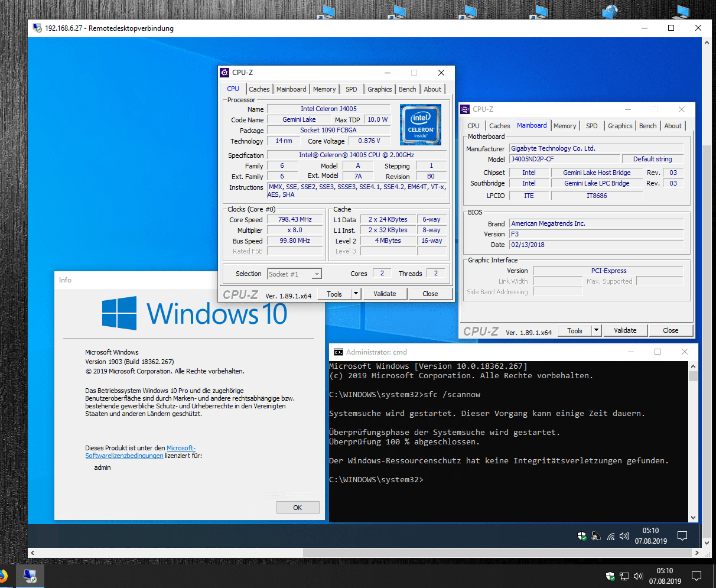Viewport: 716px width, 588px height.
Task: Click BIOS date value 02/13/2018
Action: pos(597,245)
